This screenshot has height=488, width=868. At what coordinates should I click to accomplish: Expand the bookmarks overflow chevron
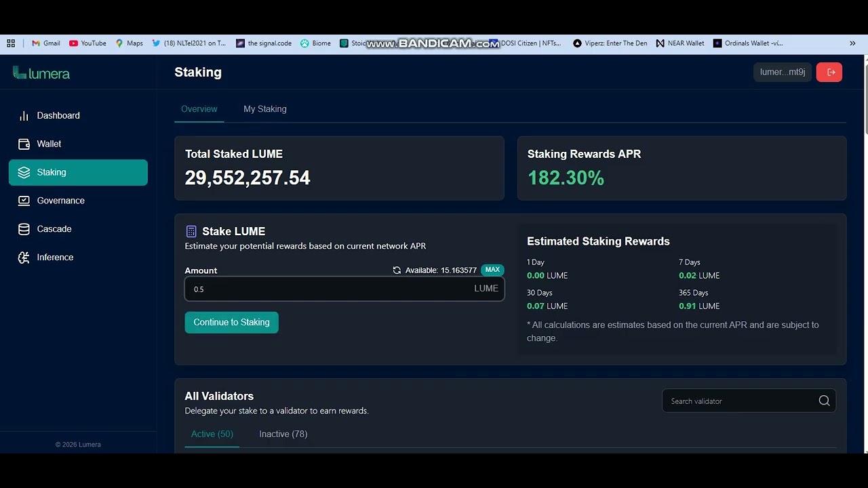tap(852, 43)
